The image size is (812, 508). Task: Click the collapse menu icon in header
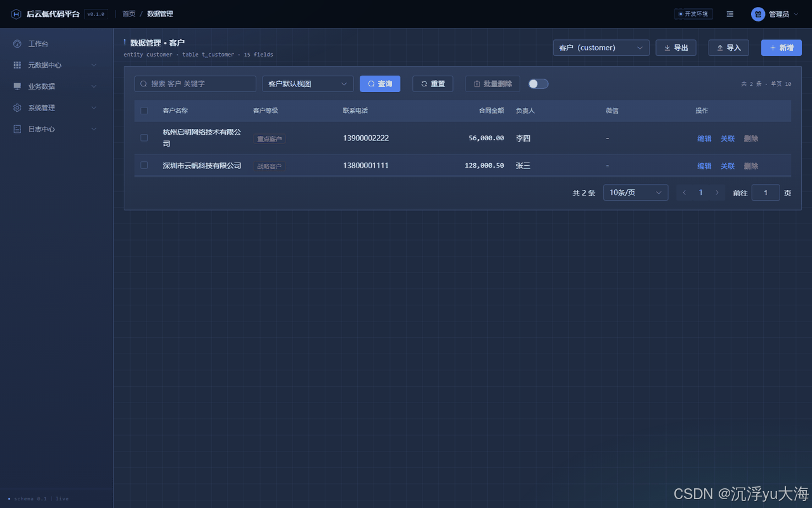pyautogui.click(x=730, y=14)
